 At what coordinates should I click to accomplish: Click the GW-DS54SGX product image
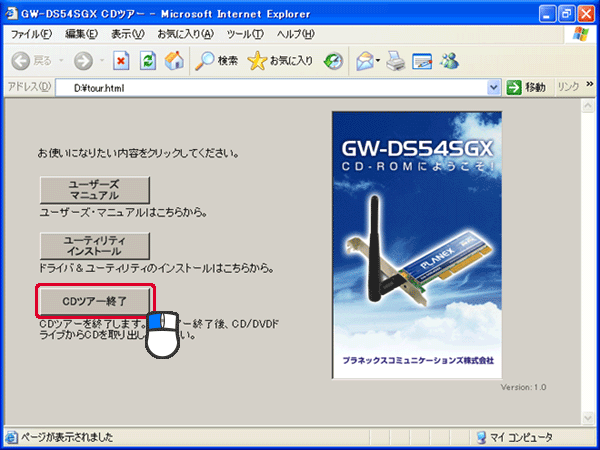[417, 245]
